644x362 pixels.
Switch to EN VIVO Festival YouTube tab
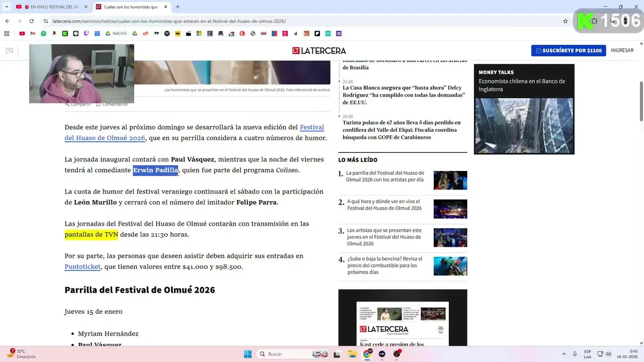pos(50,7)
